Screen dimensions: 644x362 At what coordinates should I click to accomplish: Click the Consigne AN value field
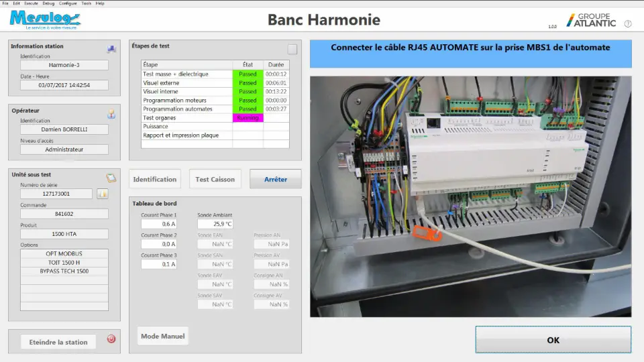tap(272, 284)
